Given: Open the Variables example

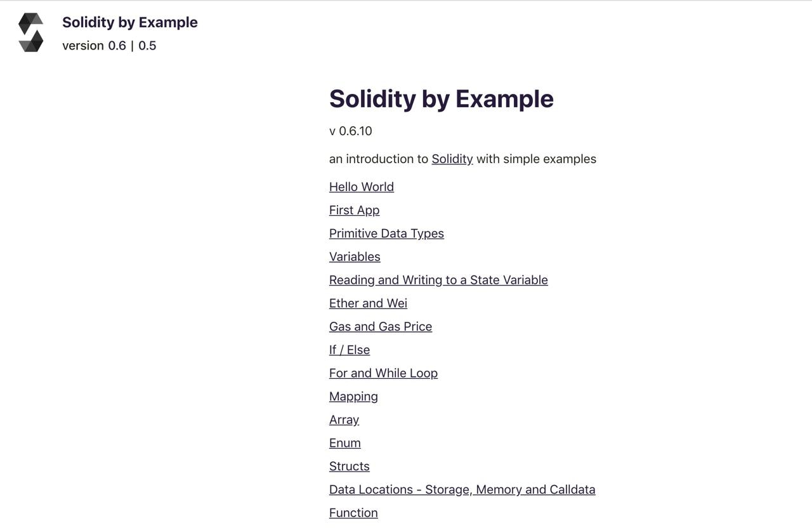Looking at the screenshot, I should (354, 256).
